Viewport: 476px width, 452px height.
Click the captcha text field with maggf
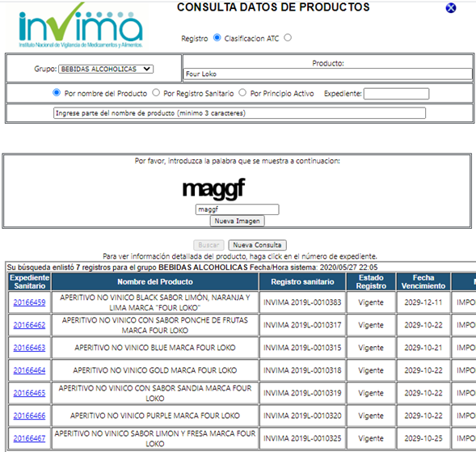[x=237, y=209]
